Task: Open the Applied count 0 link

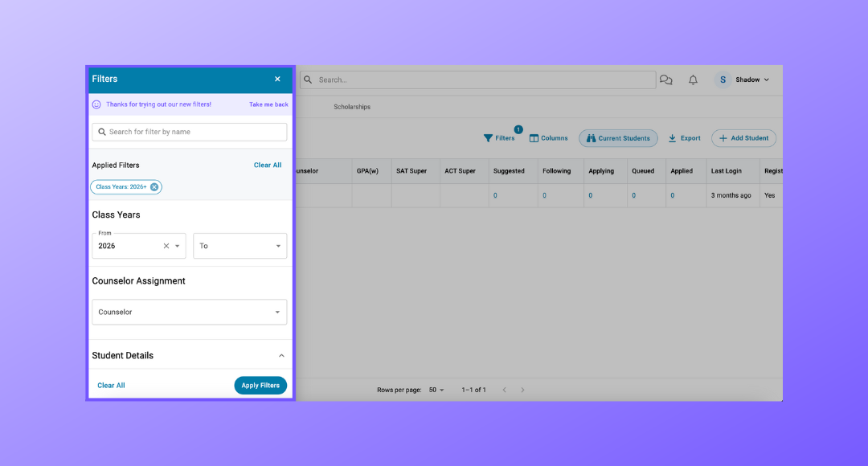Action: (x=672, y=195)
